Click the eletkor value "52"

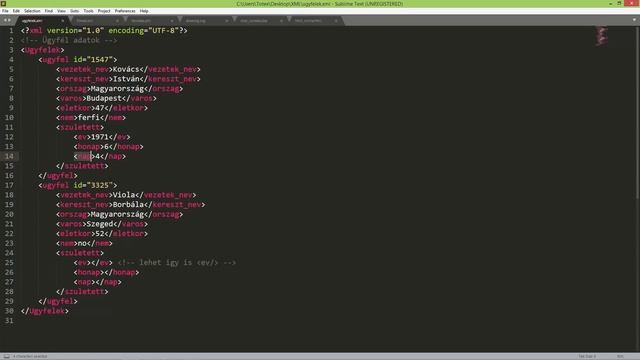click(100, 234)
